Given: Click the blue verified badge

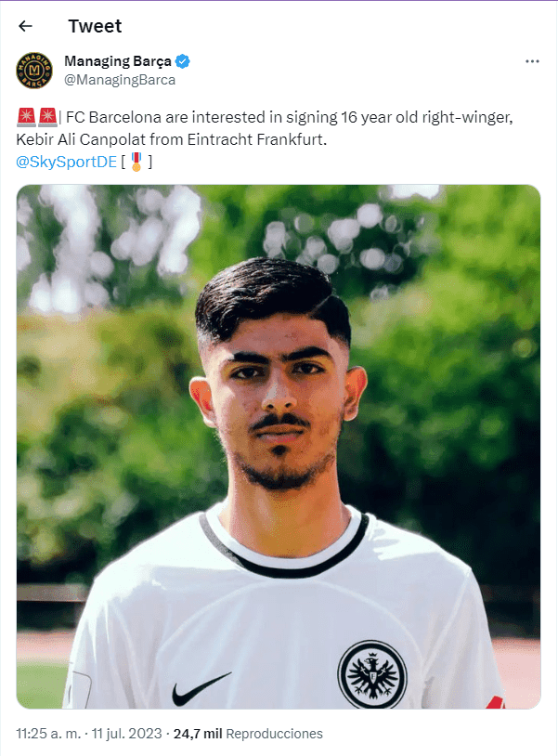Looking at the screenshot, I should 183,61.
